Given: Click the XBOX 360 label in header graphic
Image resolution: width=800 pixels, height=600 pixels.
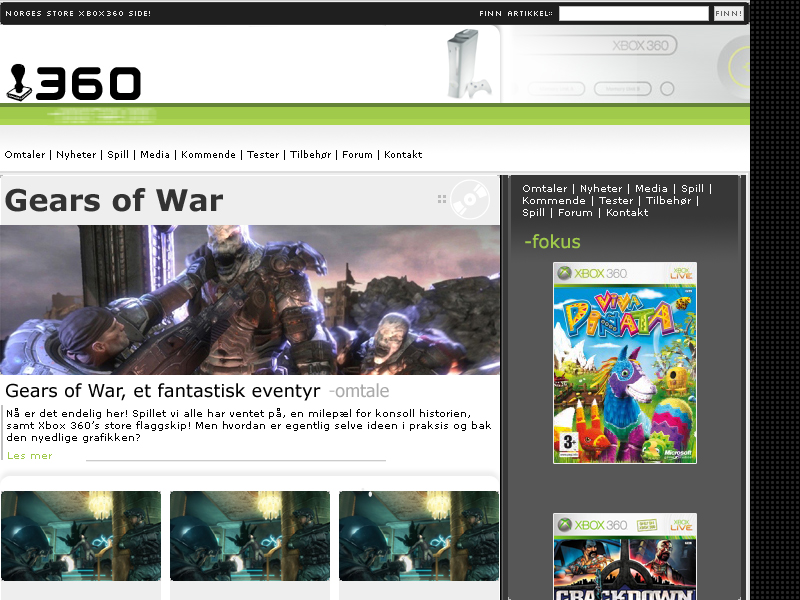Looking at the screenshot, I should point(640,45).
